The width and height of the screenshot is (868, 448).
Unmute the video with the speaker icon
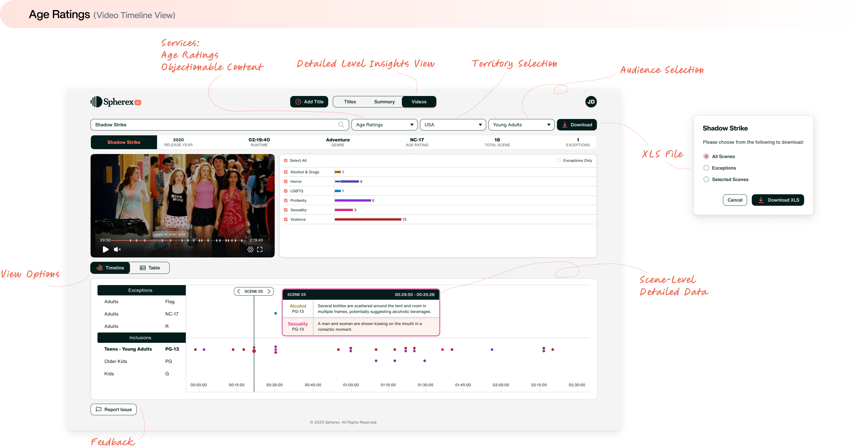(117, 249)
